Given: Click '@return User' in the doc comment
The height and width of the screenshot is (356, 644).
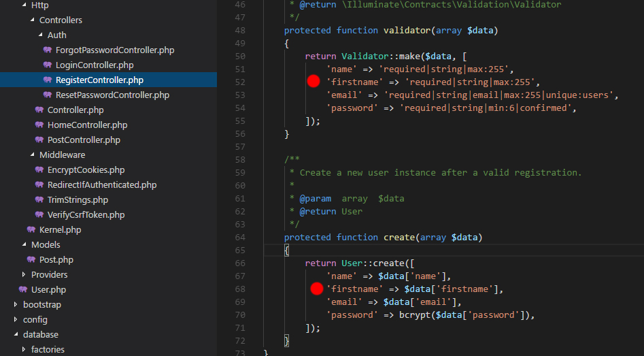Looking at the screenshot, I should pyautogui.click(x=331, y=211).
